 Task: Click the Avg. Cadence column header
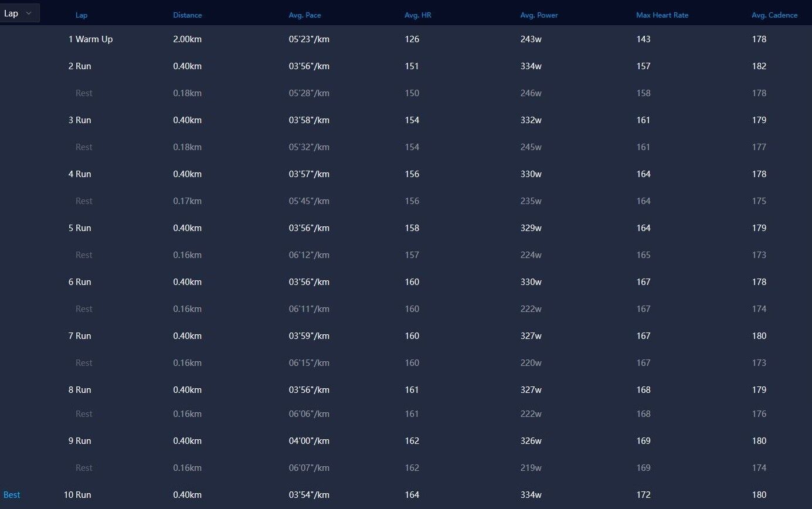(774, 15)
